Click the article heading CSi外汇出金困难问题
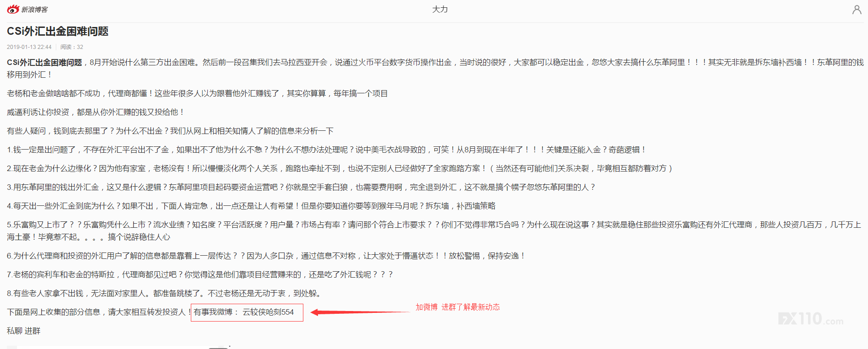Viewport: 868px width, 349px height. click(x=58, y=31)
